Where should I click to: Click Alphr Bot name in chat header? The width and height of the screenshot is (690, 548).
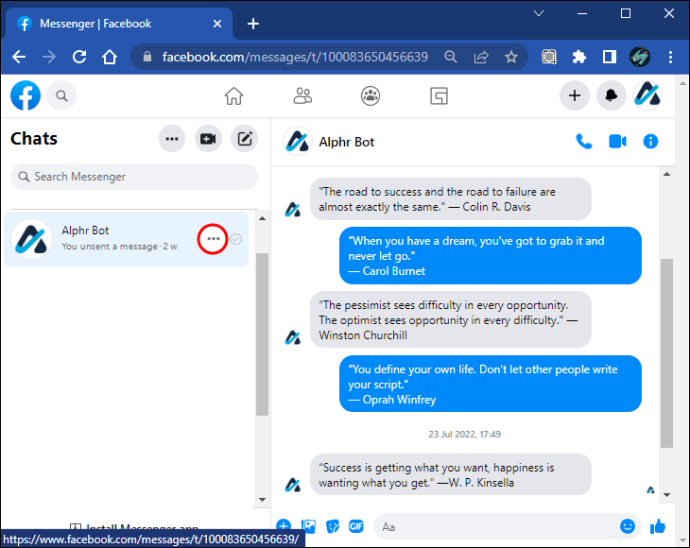346,142
